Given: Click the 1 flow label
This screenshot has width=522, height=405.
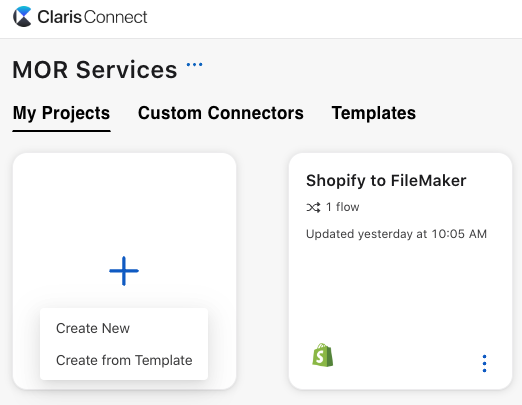Looking at the screenshot, I should point(343,207).
